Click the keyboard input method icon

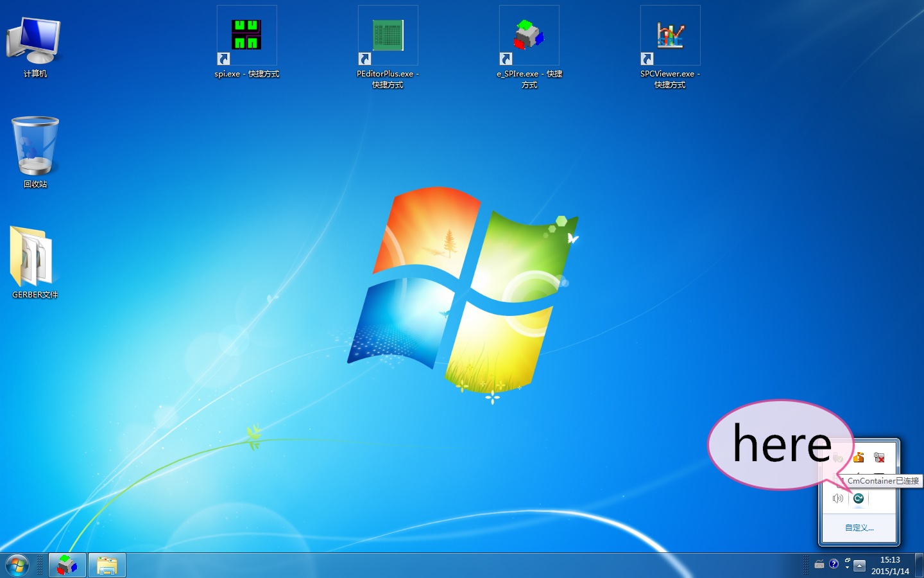coord(819,565)
